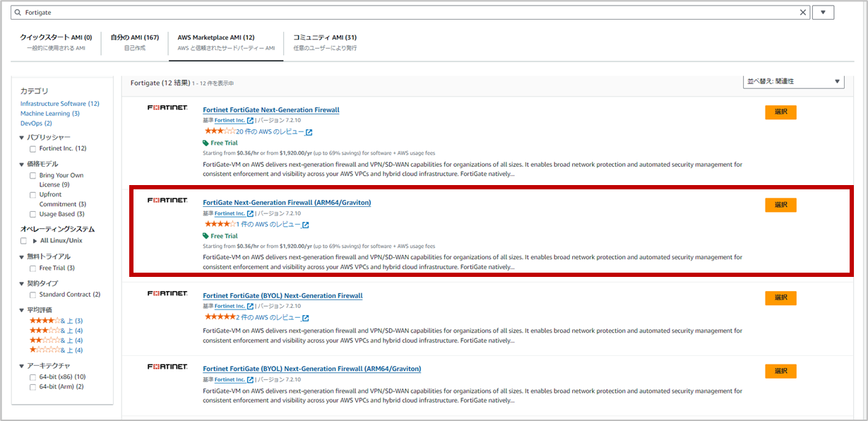
Task: Open the dropdown arrow beside the search bar
Action: coord(822,12)
